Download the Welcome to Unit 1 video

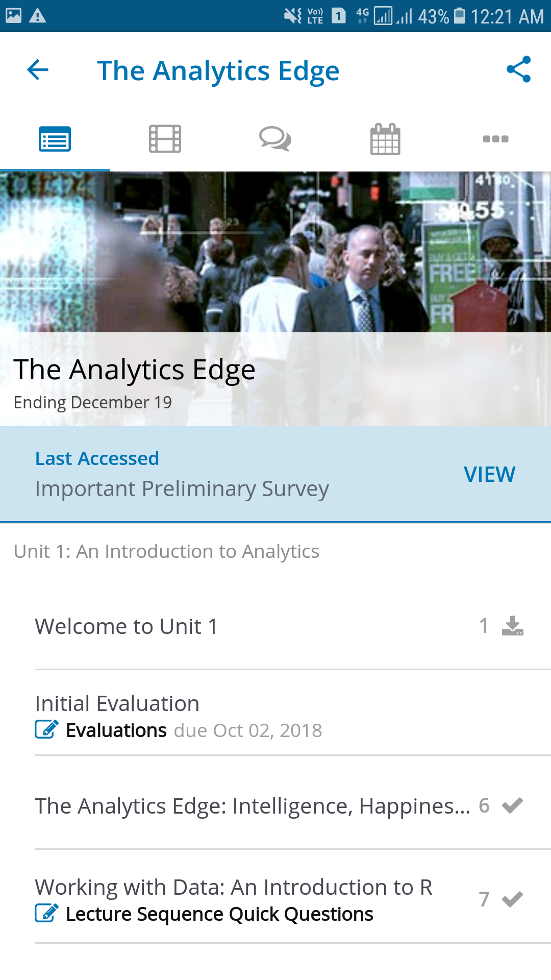[x=513, y=625]
